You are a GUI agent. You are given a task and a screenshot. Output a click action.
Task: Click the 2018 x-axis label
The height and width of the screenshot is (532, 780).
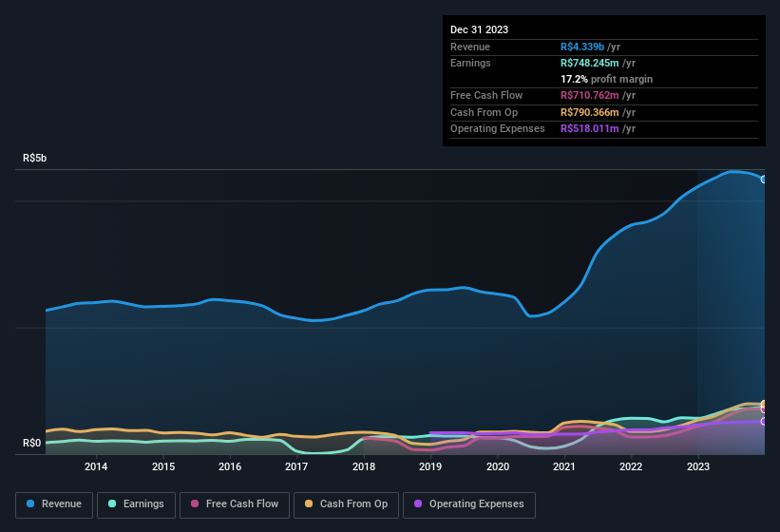click(x=364, y=466)
